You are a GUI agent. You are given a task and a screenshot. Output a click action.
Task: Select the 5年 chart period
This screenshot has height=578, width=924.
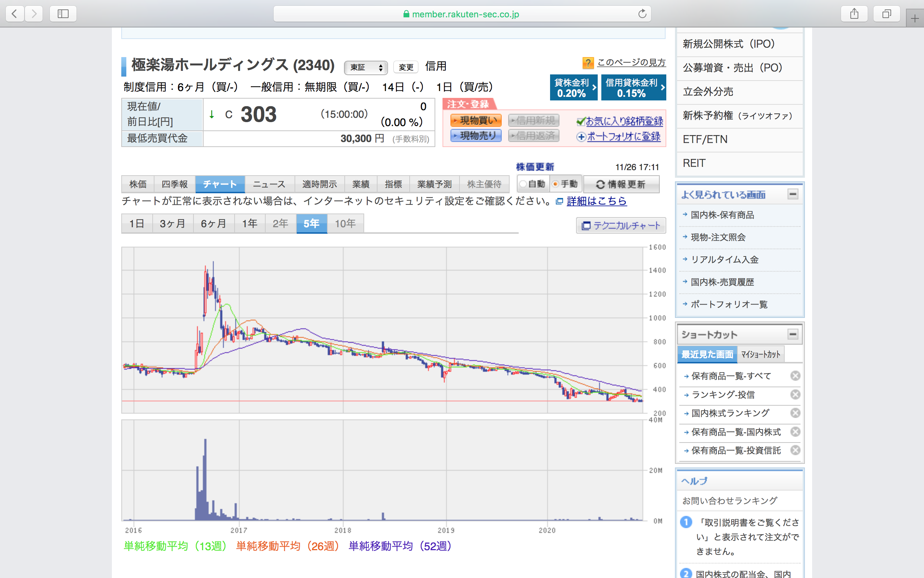pos(311,224)
